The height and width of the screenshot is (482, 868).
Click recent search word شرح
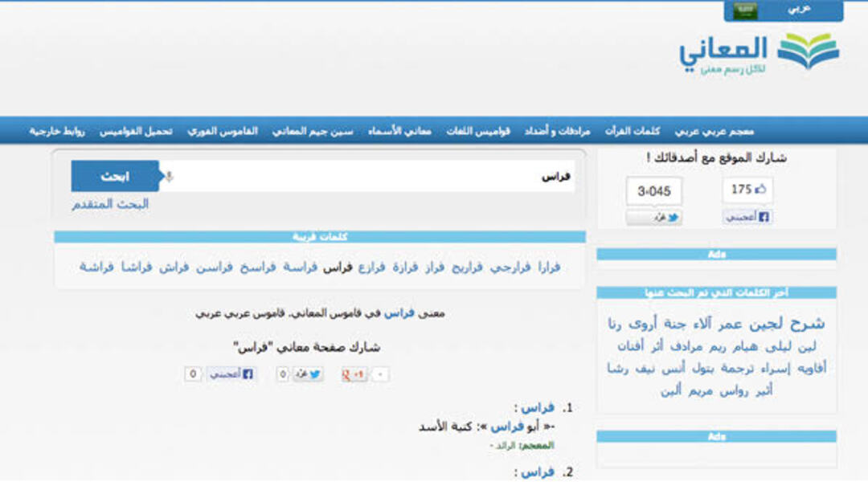(x=807, y=324)
